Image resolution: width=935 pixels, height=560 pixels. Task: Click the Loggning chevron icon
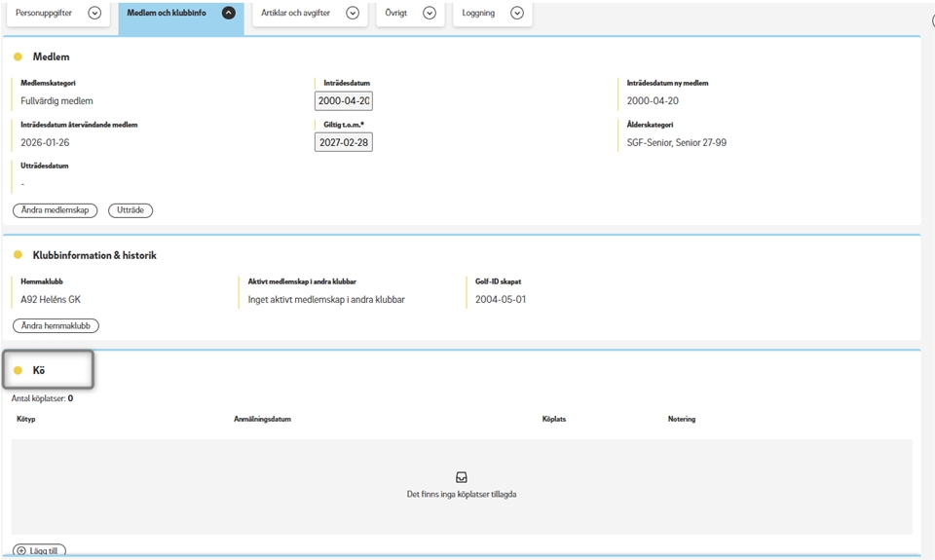517,13
